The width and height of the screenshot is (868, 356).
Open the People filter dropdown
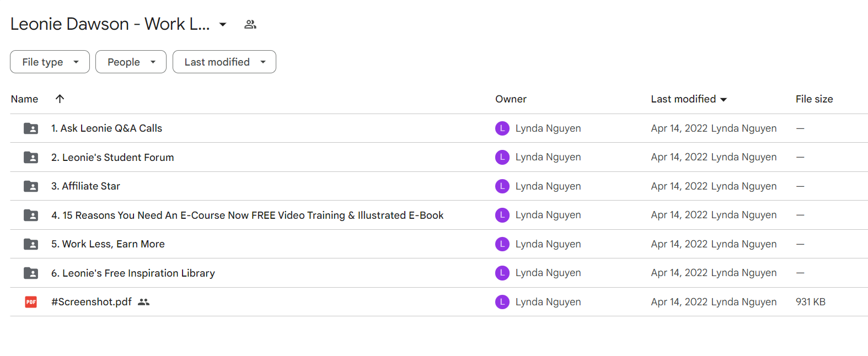click(131, 62)
